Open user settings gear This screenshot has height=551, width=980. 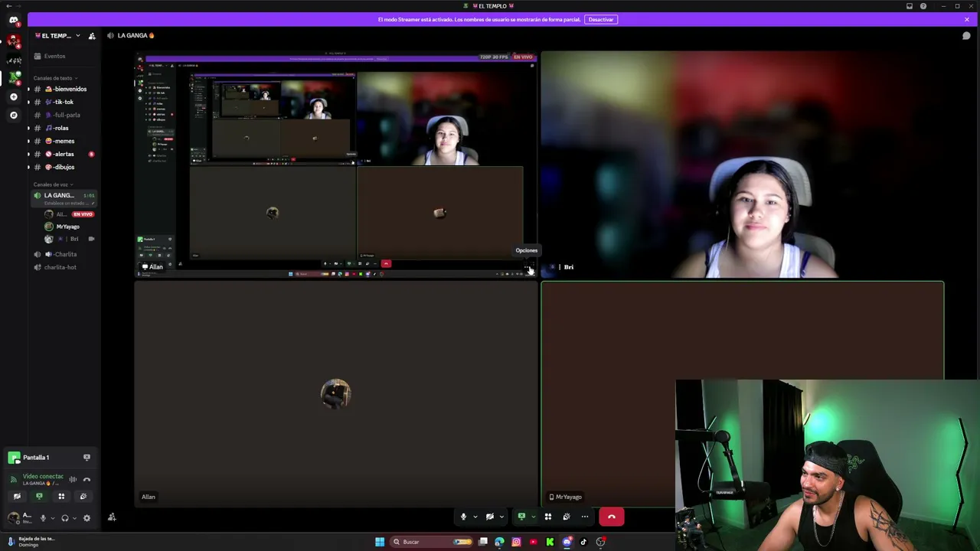click(87, 518)
